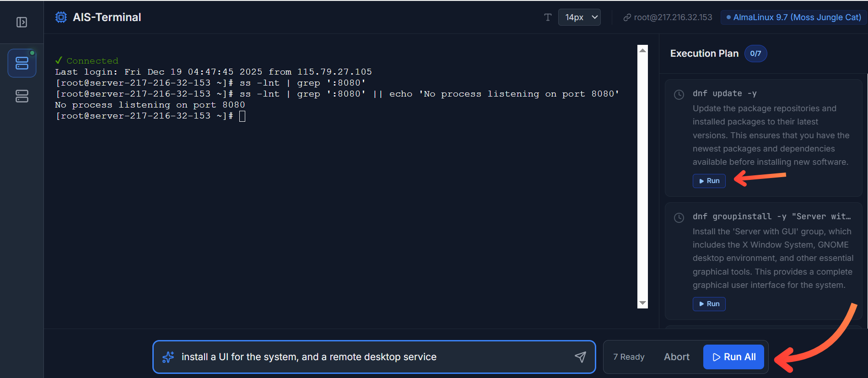868x378 pixels.
Task: Click the Connected status line
Action: tap(86, 60)
